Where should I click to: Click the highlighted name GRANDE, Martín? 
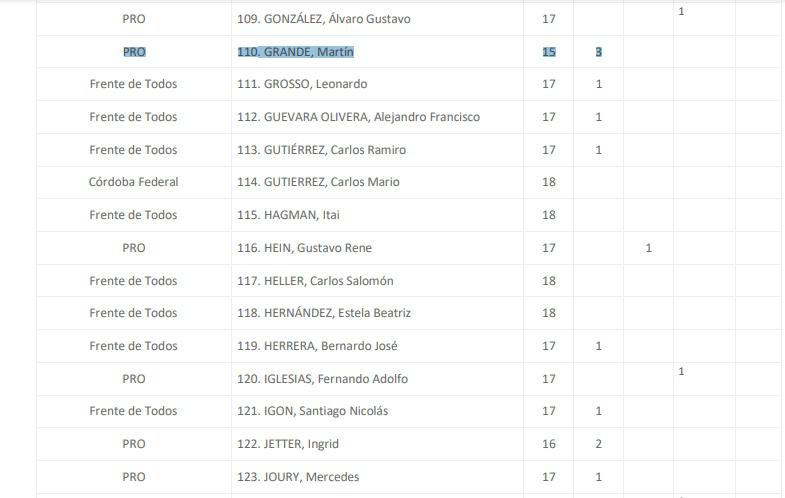pos(308,52)
